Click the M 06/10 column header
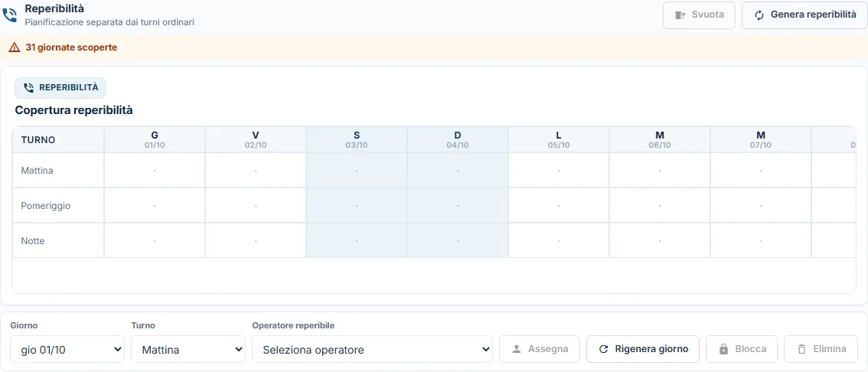The width and height of the screenshot is (868, 372). (660, 139)
